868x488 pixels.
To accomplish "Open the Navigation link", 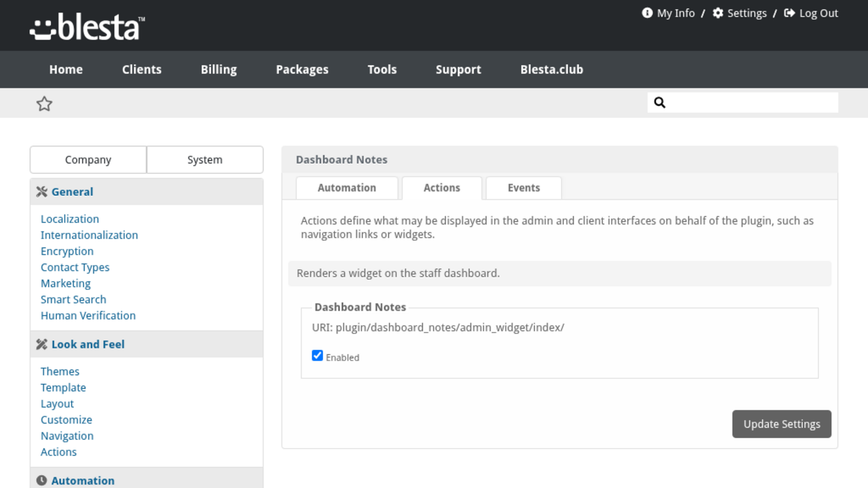I will [x=67, y=436].
